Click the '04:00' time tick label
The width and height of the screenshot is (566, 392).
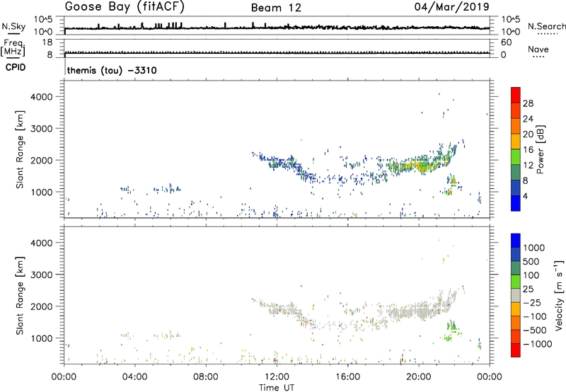click(134, 377)
